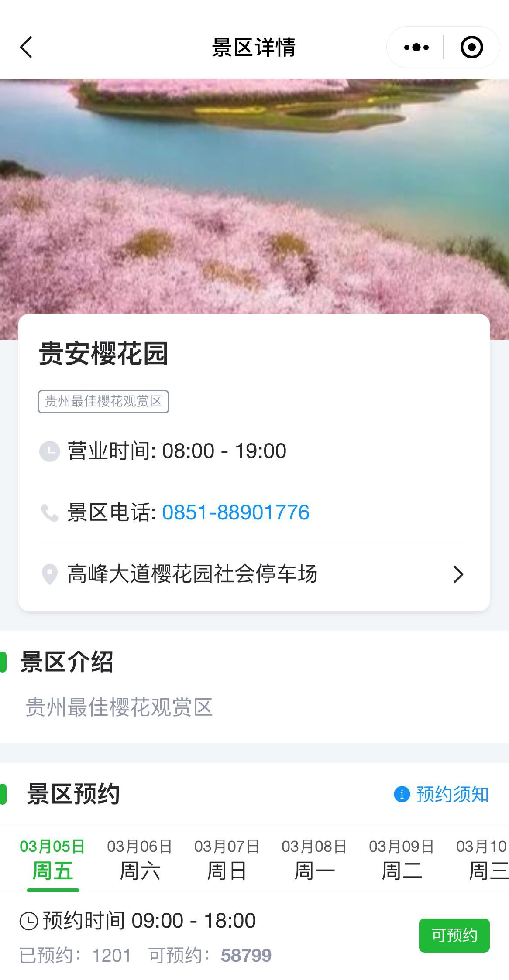Select the 03月05日 周五 date tab

coord(52,859)
